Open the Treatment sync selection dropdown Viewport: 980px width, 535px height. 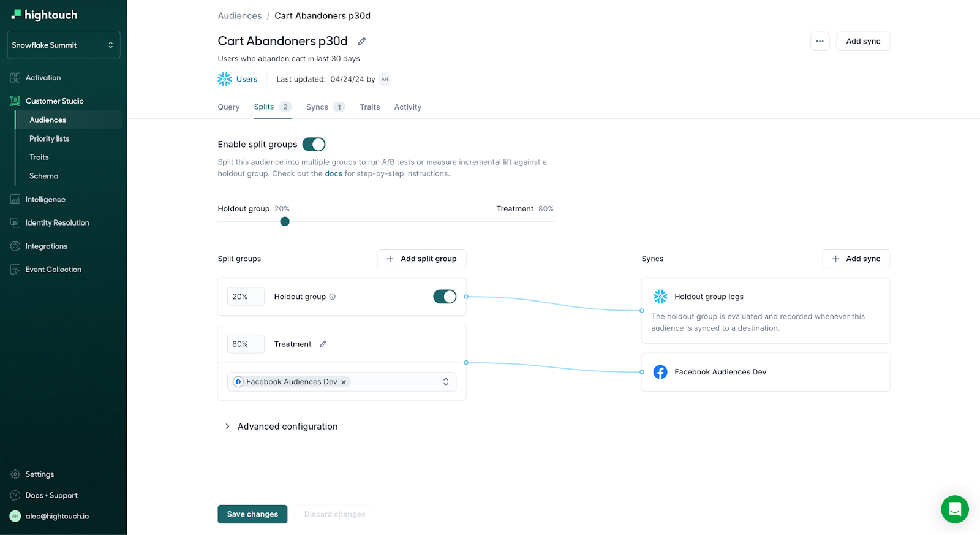(x=445, y=382)
